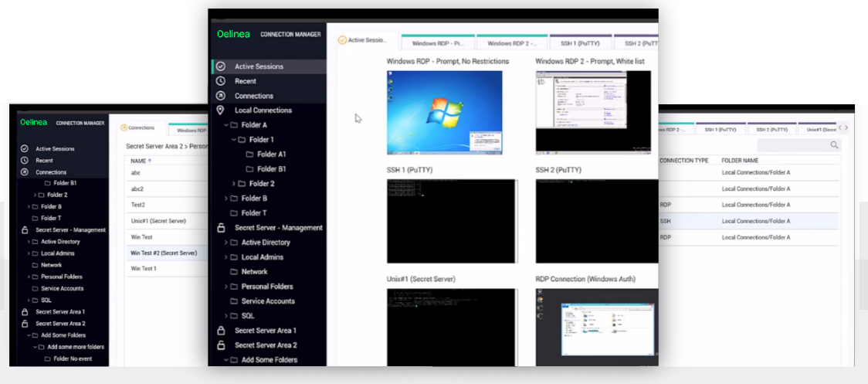Collapse the Folder A tree node
868x384 pixels.
click(226, 125)
